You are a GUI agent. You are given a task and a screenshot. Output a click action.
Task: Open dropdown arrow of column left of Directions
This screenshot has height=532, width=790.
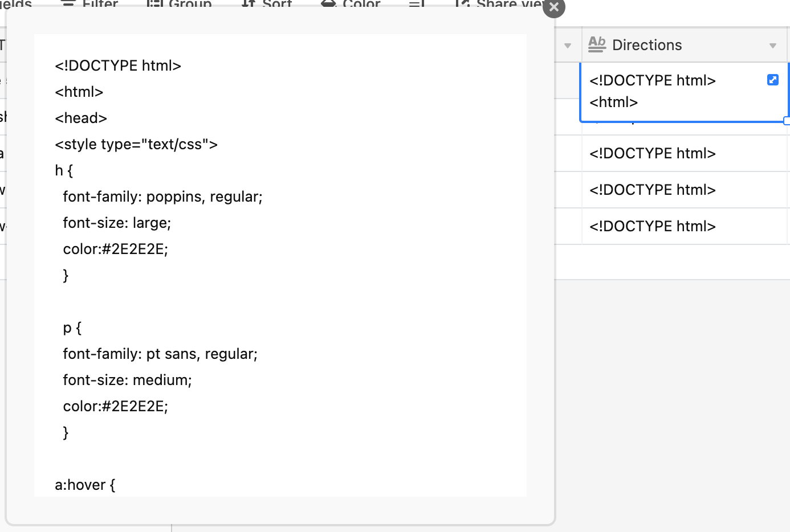coord(567,46)
